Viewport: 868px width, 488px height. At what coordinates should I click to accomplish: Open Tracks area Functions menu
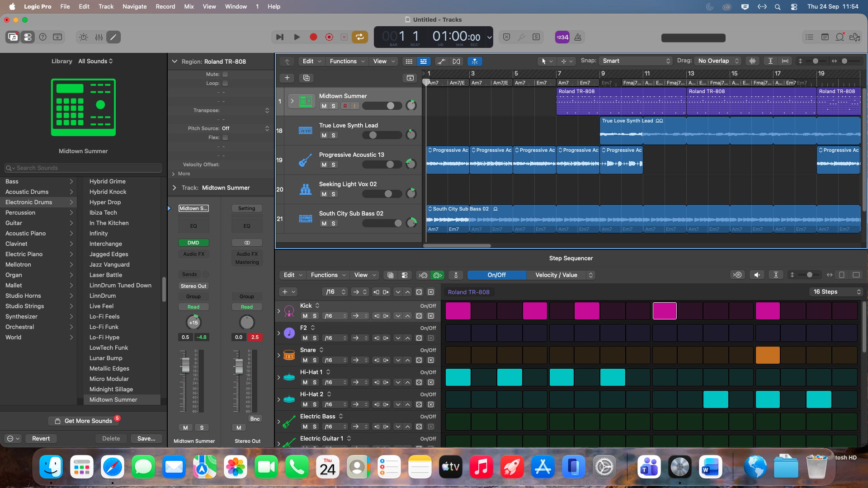[347, 61]
